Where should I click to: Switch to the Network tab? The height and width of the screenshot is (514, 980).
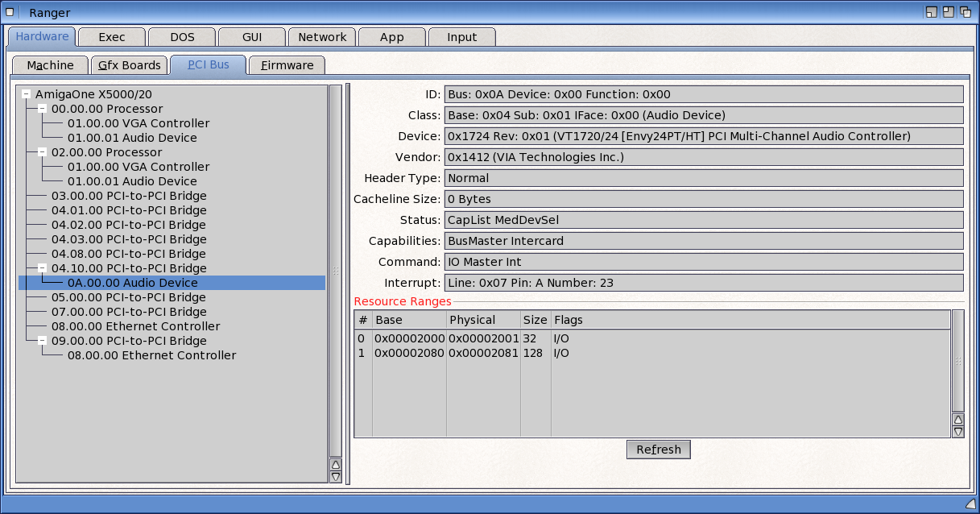pos(322,37)
